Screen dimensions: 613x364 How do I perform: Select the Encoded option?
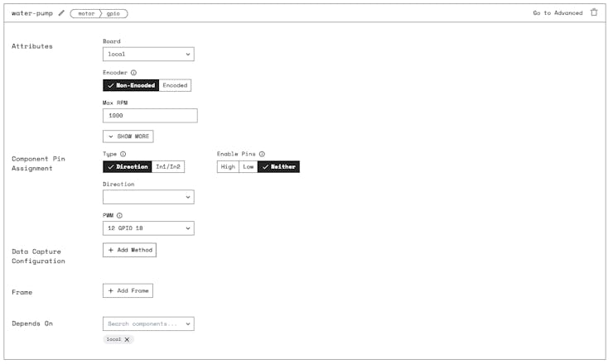coord(175,85)
